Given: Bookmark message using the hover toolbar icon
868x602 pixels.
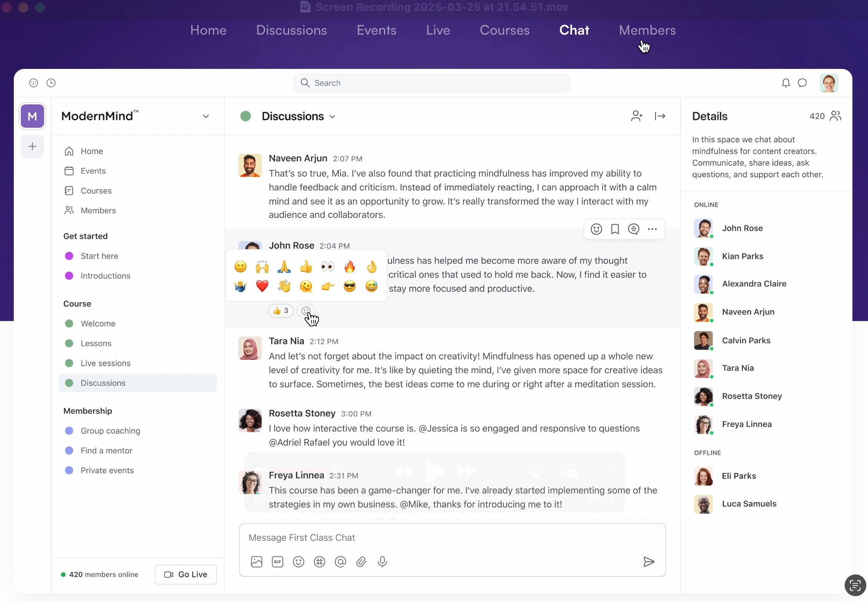Looking at the screenshot, I should click(x=615, y=229).
